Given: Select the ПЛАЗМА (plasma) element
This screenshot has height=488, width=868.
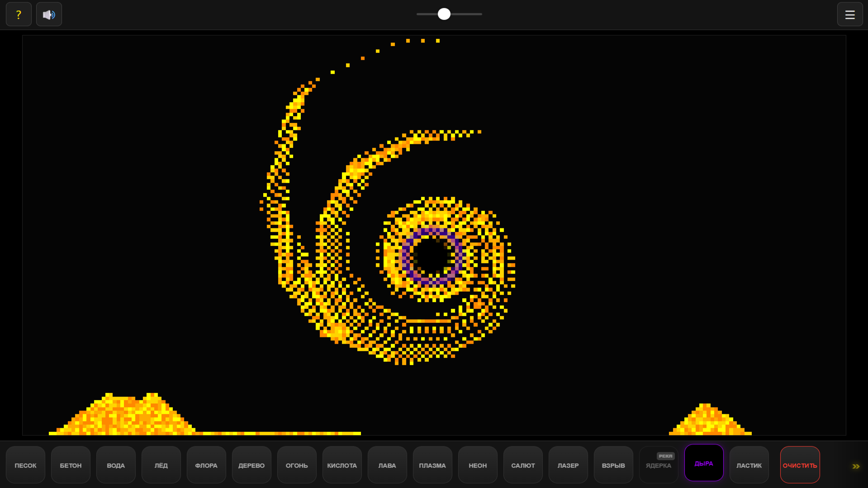Looking at the screenshot, I should click(x=432, y=465).
